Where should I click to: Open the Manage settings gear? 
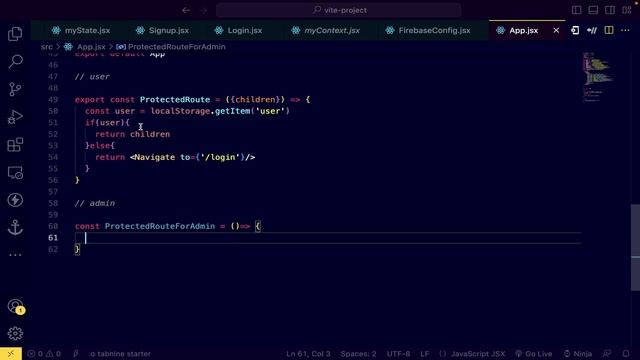tap(15, 333)
